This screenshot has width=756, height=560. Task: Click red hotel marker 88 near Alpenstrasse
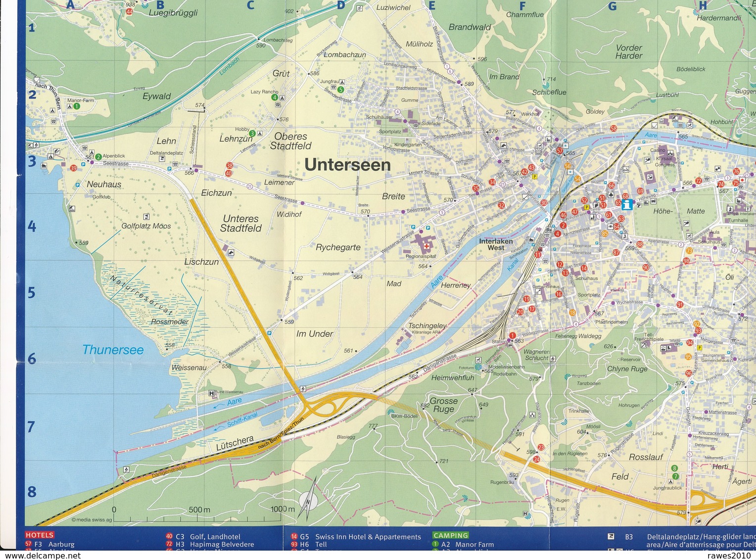coord(640,244)
